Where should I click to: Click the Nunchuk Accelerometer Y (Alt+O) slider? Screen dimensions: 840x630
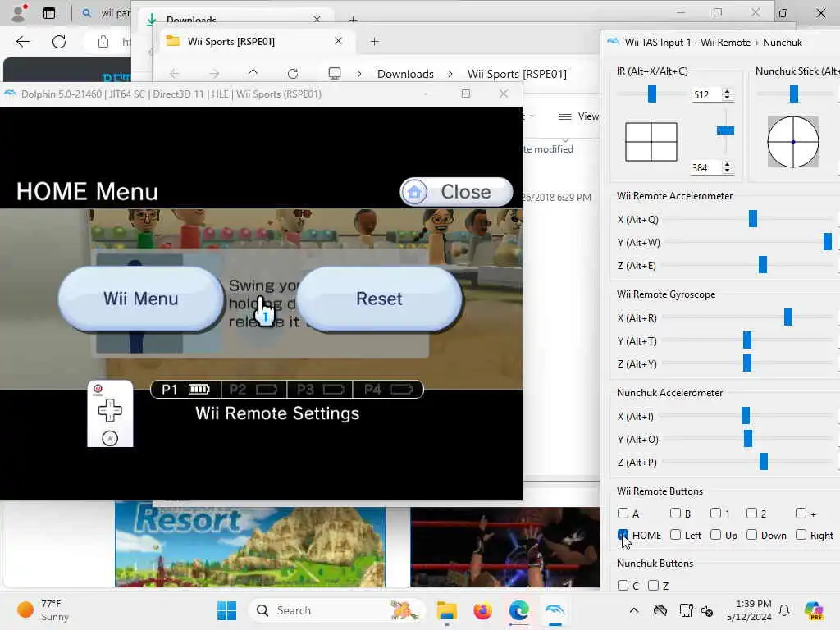pos(748,439)
